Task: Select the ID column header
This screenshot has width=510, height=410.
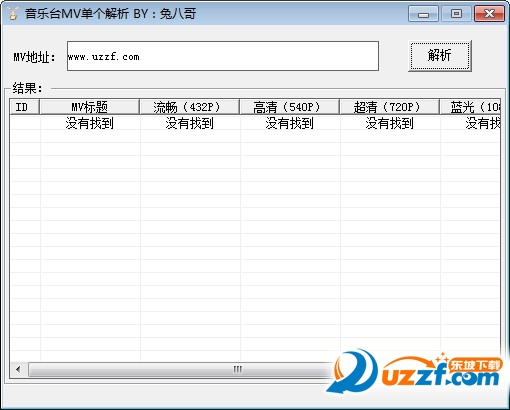Action: pyautogui.click(x=24, y=107)
